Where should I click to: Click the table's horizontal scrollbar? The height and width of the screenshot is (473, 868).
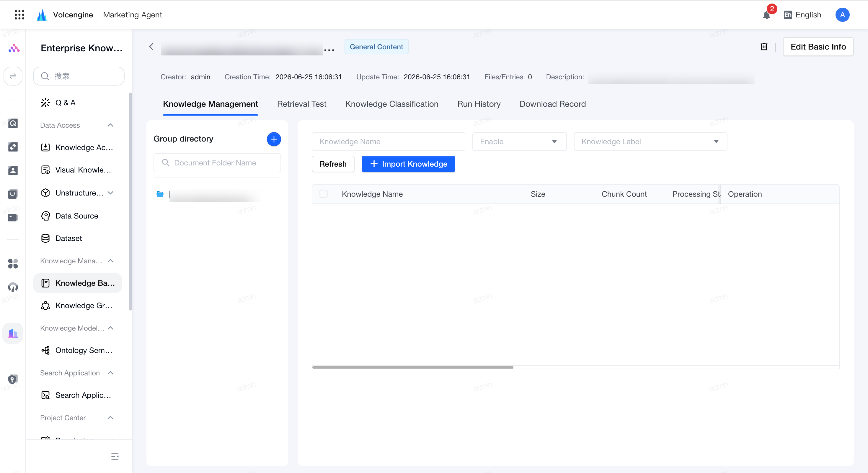click(x=412, y=367)
